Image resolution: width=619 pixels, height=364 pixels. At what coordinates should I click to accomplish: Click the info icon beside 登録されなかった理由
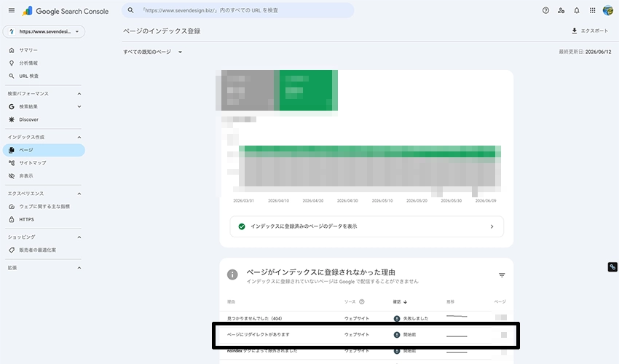(232, 274)
